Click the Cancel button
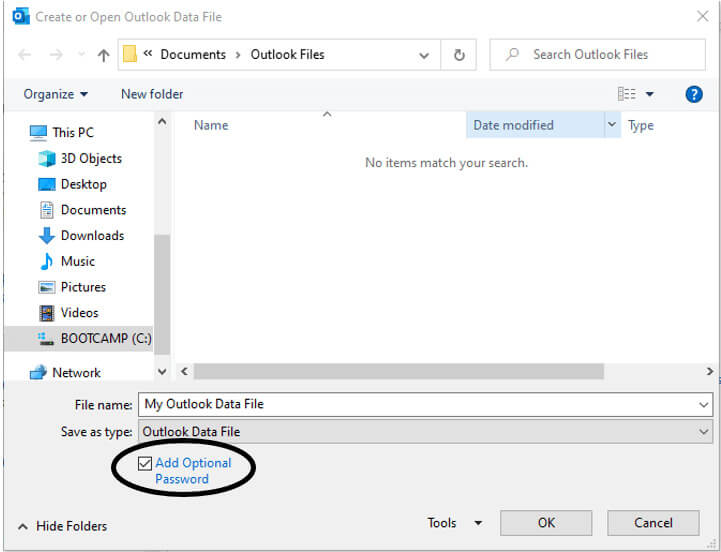This screenshot has width=721, height=552. click(653, 523)
